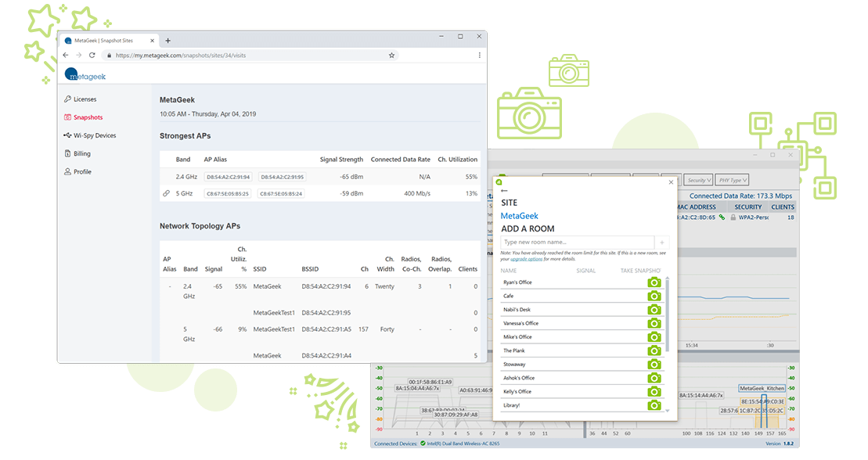Click the BSSID column header
Image resolution: width=868 pixels, height=460 pixels.
coord(310,269)
